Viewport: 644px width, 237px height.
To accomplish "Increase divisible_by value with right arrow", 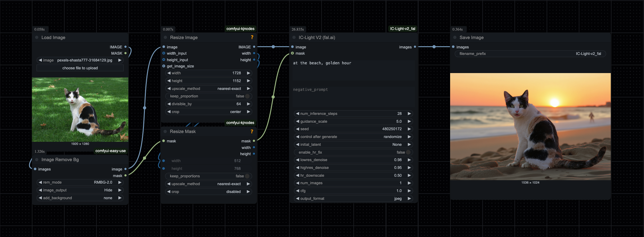I will pos(248,104).
